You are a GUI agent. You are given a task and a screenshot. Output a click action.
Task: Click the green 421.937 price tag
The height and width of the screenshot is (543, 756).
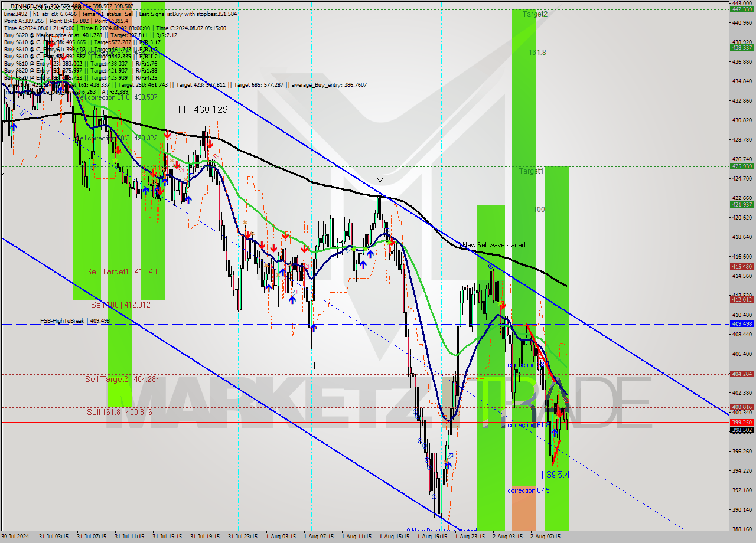pos(742,204)
